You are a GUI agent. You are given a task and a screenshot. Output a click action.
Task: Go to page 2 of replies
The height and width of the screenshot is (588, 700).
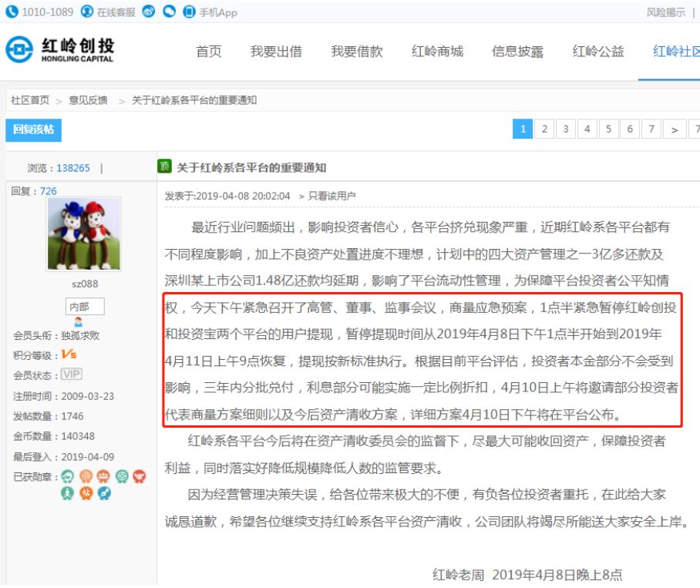(544, 129)
